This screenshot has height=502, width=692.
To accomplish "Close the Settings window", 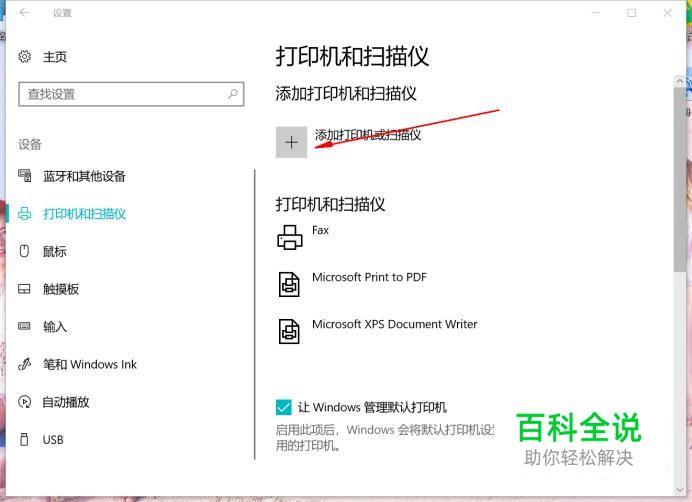I will (667, 13).
